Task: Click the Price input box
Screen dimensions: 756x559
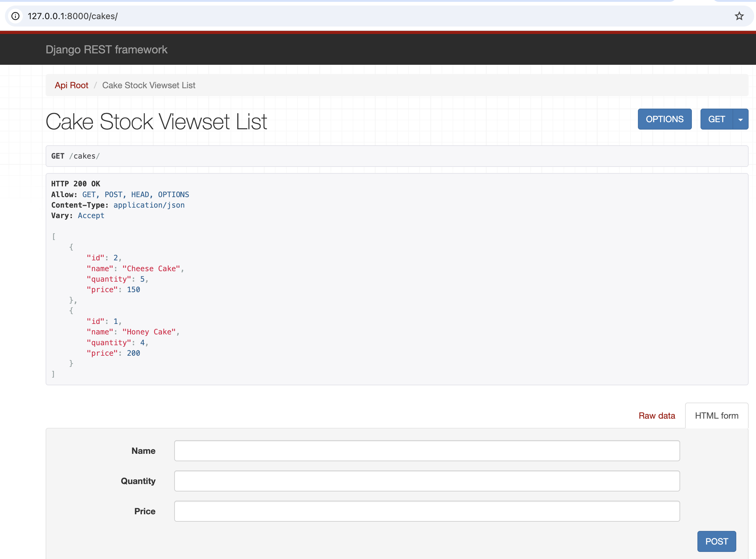Action: pos(427,511)
